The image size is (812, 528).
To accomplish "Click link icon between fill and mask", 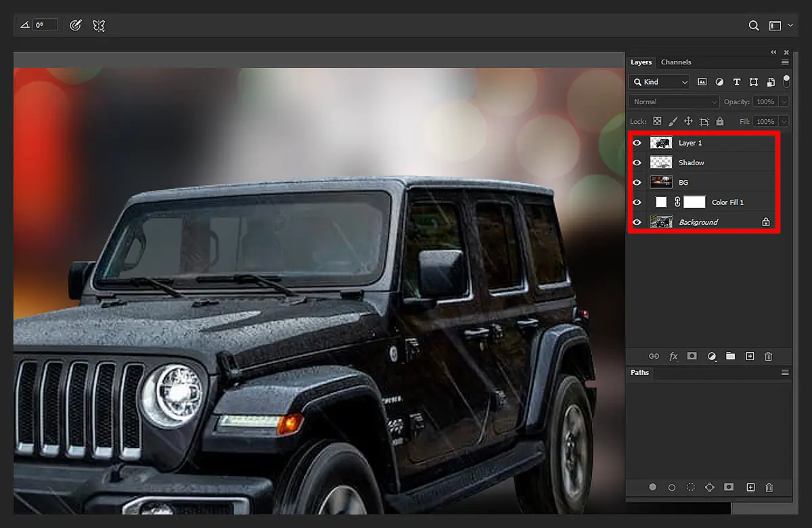I will [x=677, y=202].
